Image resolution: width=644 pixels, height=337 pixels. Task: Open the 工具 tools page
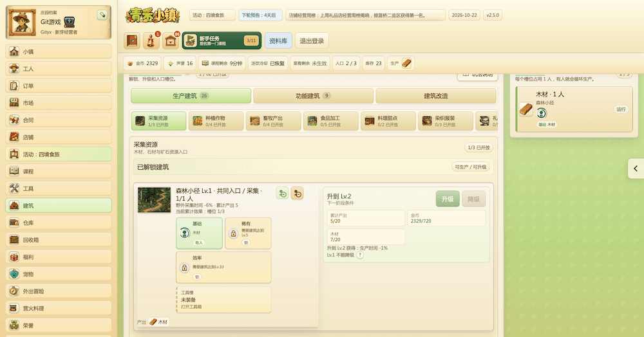[x=59, y=188]
